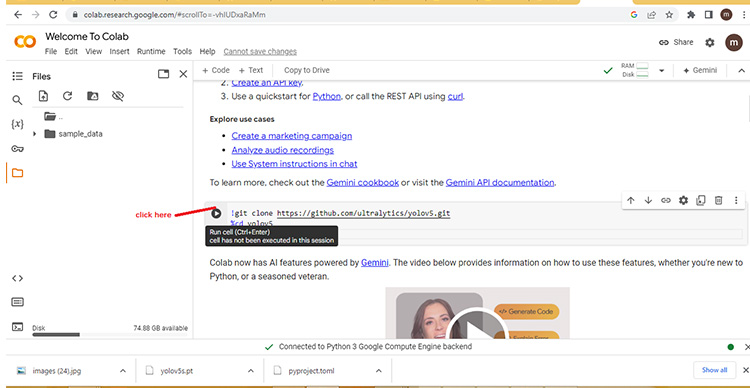Open the Insert menu

[x=120, y=52]
